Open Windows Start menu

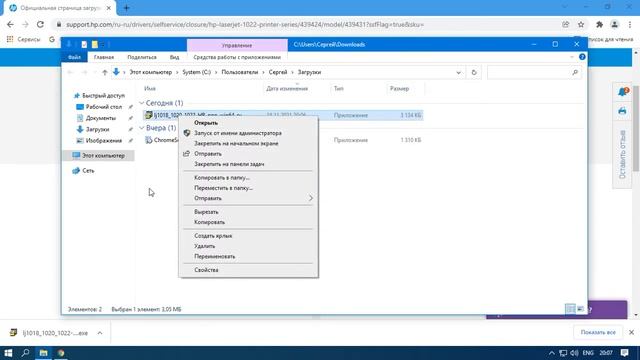pyautogui.click(x=8, y=353)
